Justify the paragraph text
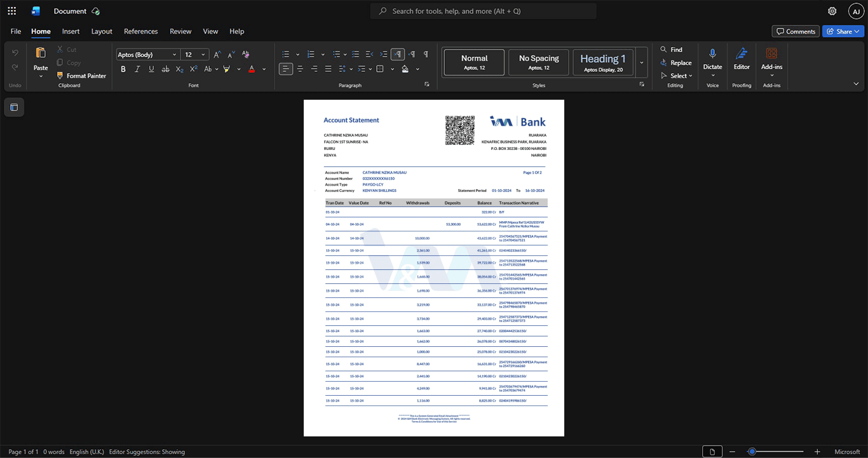 pos(328,69)
